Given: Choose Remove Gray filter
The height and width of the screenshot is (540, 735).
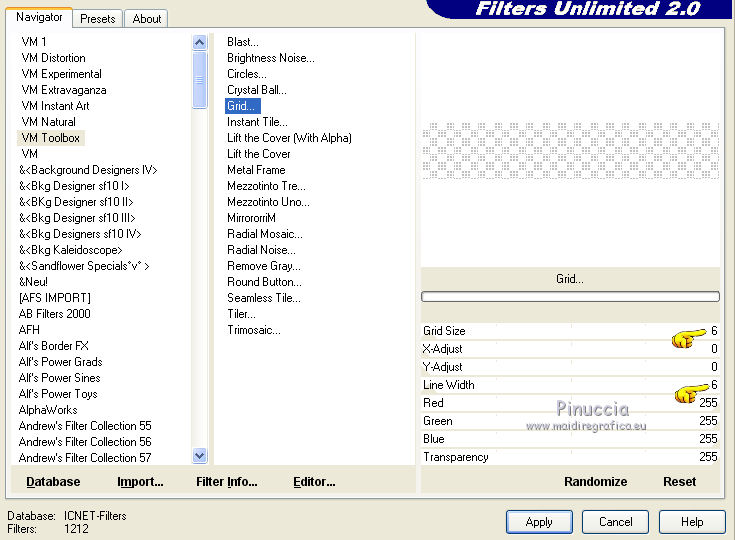Looking at the screenshot, I should [264, 266].
